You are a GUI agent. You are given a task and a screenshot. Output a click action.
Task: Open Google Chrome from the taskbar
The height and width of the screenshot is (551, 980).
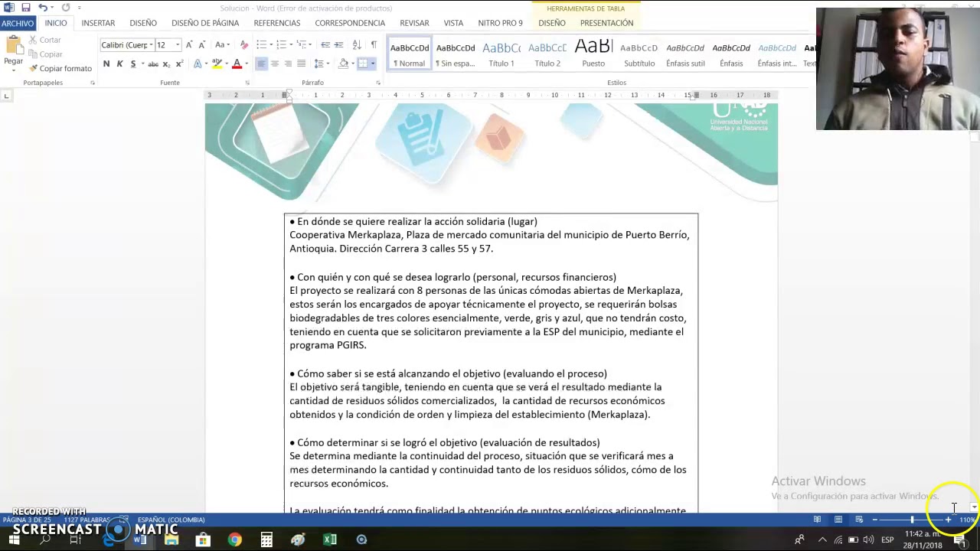(234, 540)
